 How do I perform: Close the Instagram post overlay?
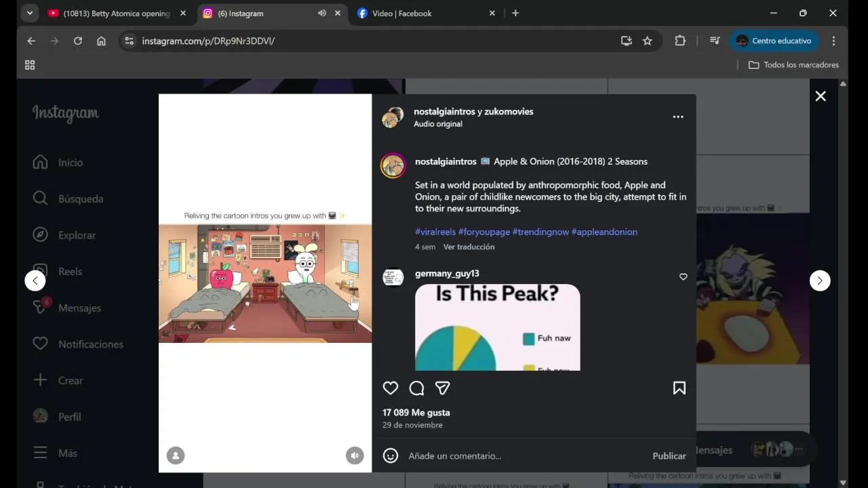click(821, 96)
